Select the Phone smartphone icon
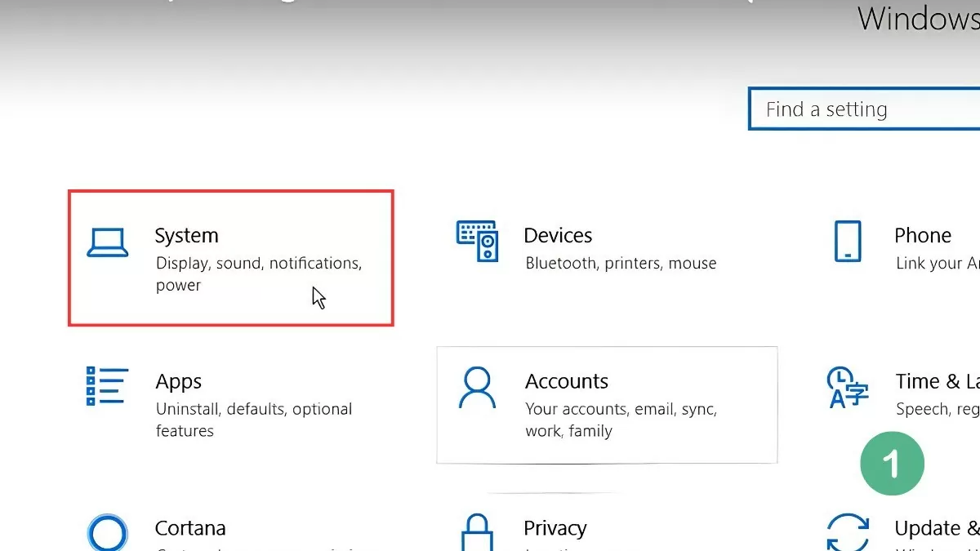 (x=848, y=242)
